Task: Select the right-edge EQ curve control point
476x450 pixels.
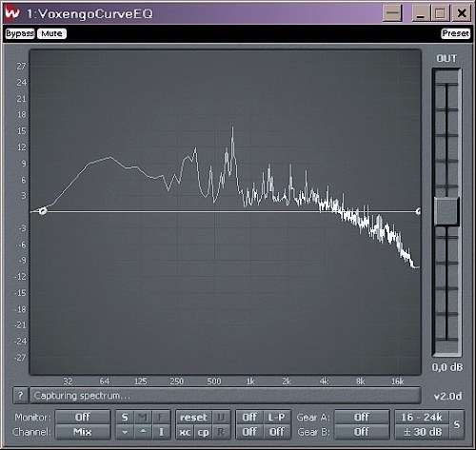Action: [x=419, y=211]
